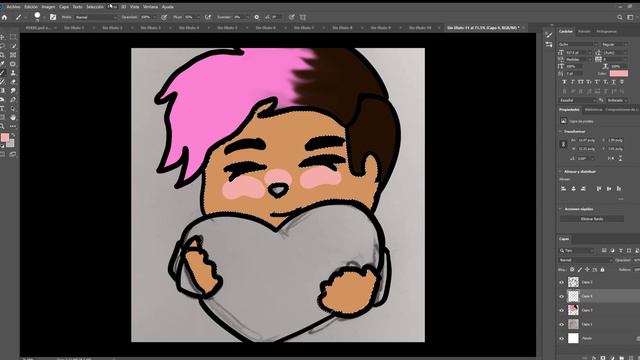Click the link width and height icon
This screenshot has height=360, width=640.
point(563,144)
